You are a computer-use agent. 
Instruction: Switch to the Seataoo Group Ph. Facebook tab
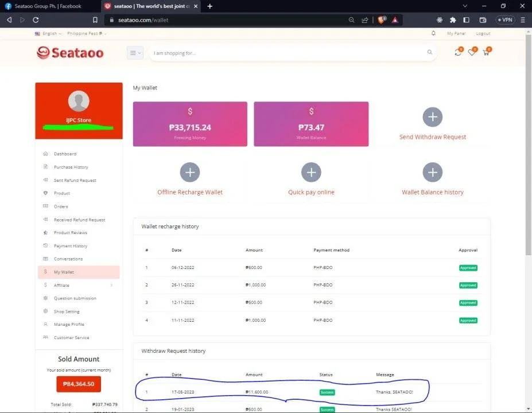tap(48, 6)
